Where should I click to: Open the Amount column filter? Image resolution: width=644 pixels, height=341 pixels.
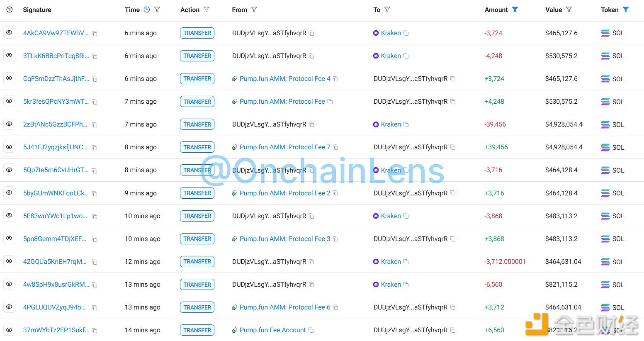point(515,10)
